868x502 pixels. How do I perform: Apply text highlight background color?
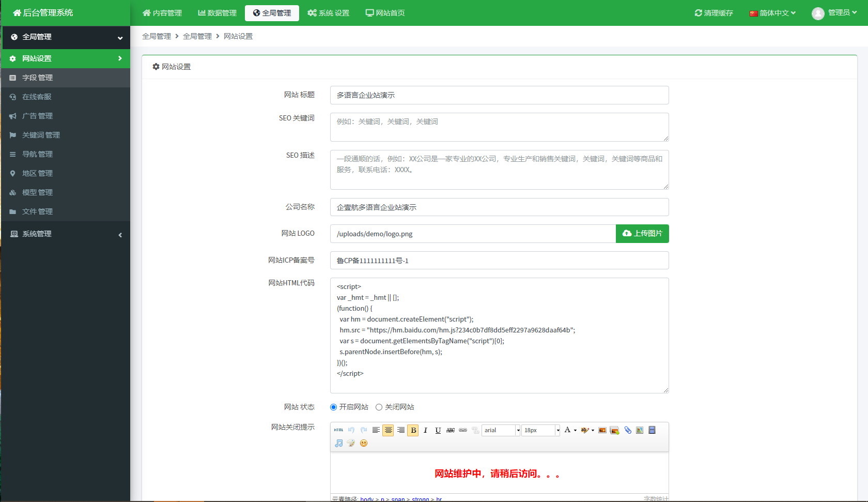click(x=584, y=430)
